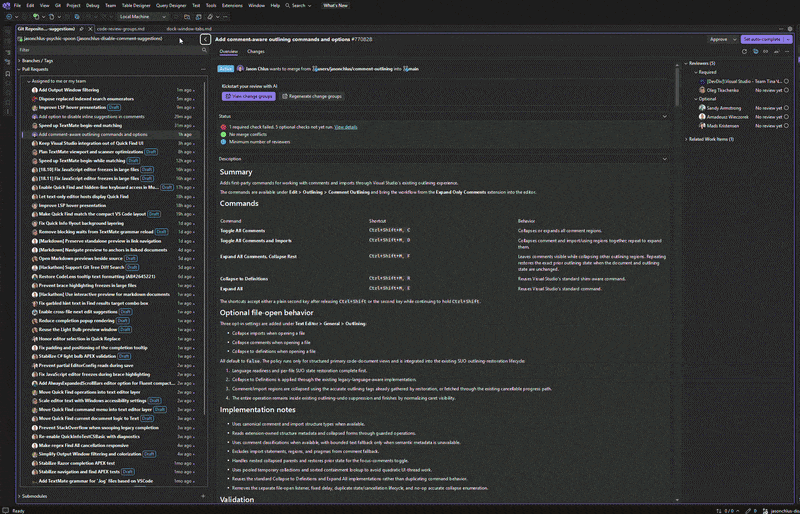Focus the Filter input field
800x514 pixels.
109,50
